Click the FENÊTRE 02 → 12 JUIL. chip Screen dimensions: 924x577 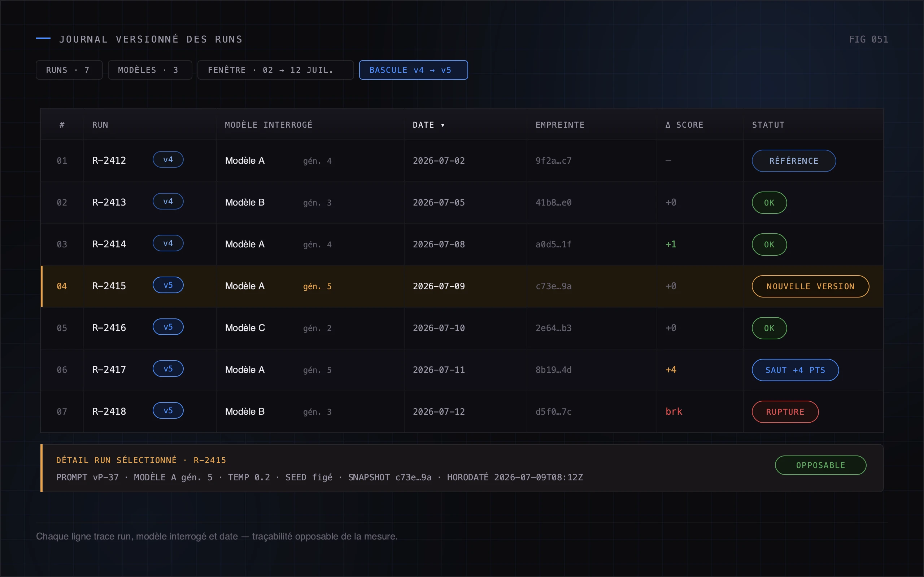tap(276, 70)
